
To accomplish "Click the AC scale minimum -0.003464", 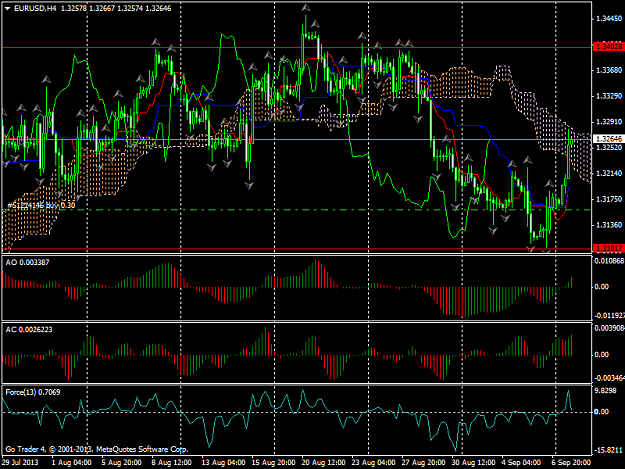I will coord(609,378).
